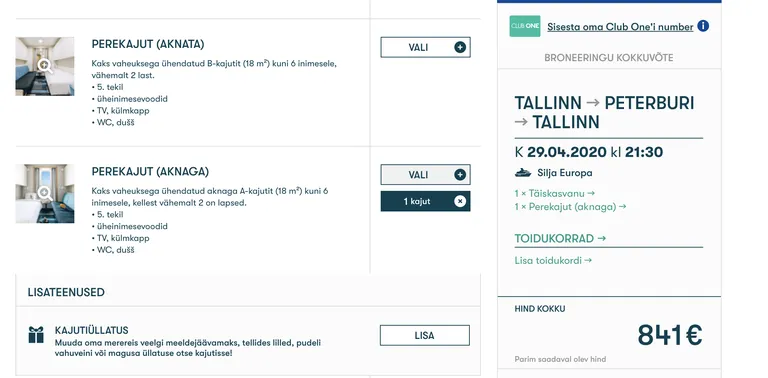Open the Perekajut (aknaga) cabin thumbnail

click(x=45, y=193)
